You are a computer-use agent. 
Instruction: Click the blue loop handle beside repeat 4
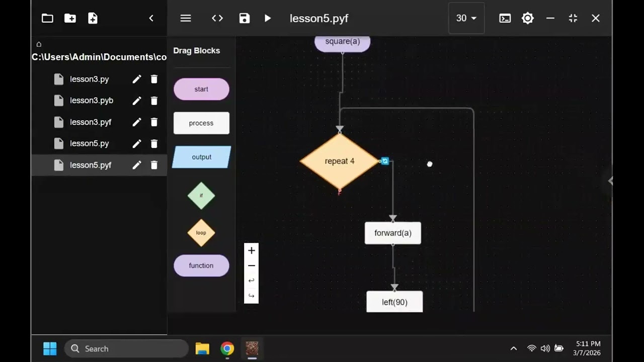[x=385, y=161]
